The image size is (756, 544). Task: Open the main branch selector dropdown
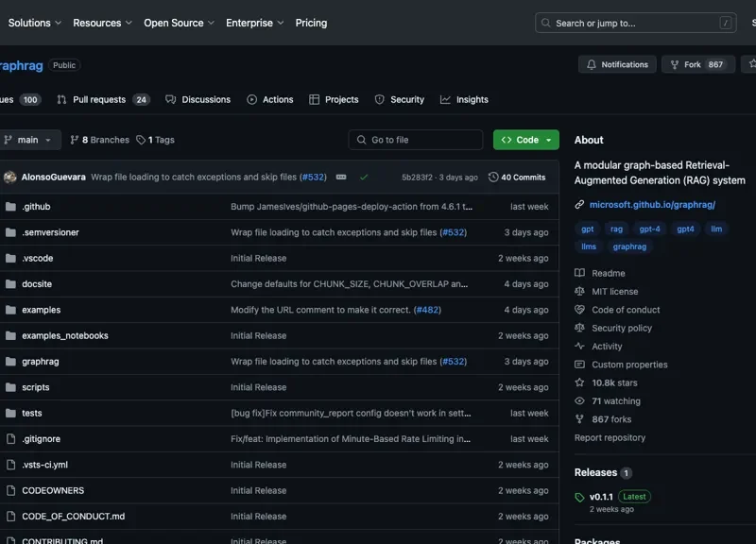(29, 140)
